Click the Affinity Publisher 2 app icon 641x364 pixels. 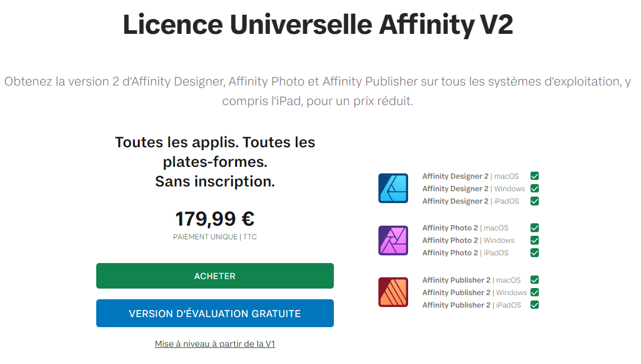pos(393,292)
